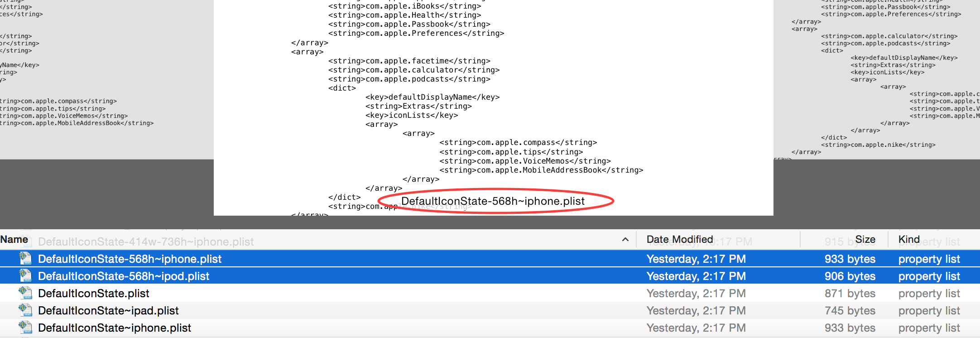Click date modified of DefaultIconState~iphone.plist row
Screen dimensions: 980x338
tap(696, 328)
